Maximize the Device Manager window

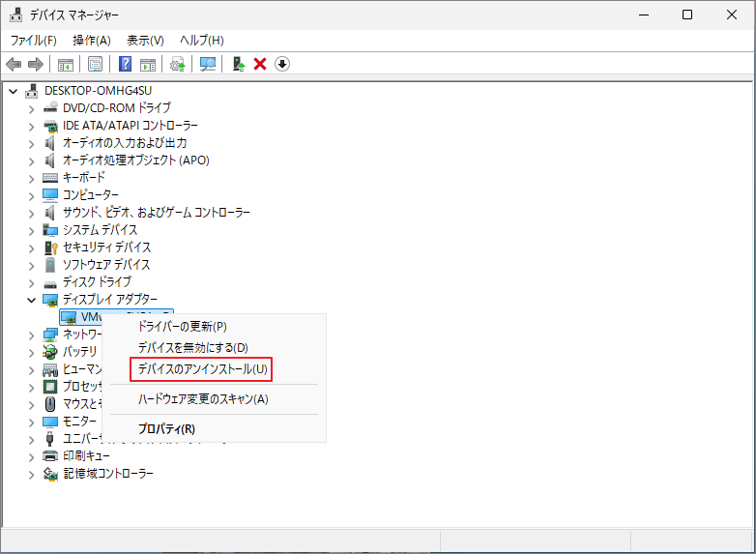point(687,15)
